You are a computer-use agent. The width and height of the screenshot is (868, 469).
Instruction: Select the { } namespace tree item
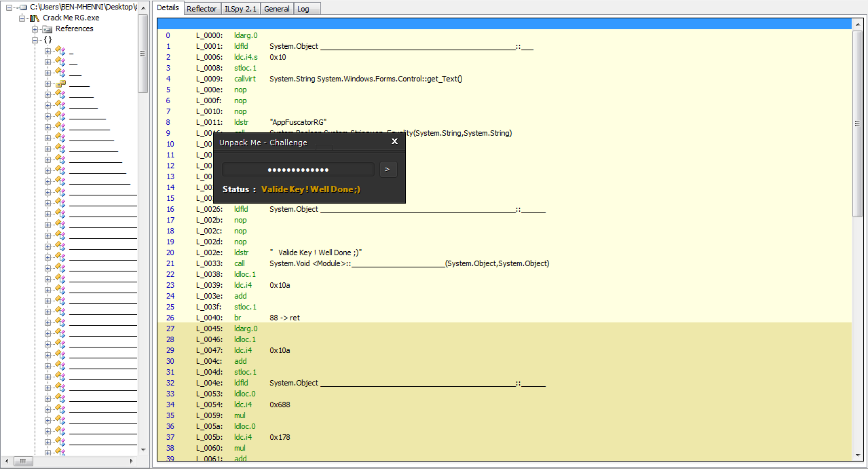48,40
